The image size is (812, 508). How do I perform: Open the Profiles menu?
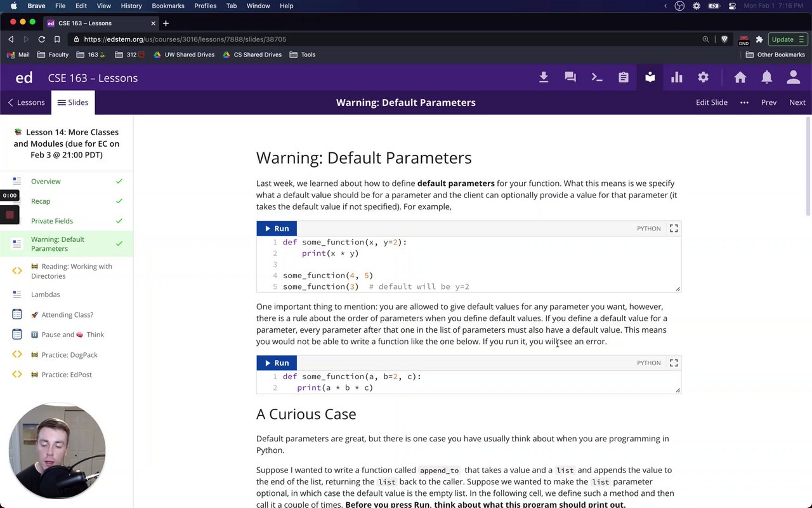[x=205, y=6]
